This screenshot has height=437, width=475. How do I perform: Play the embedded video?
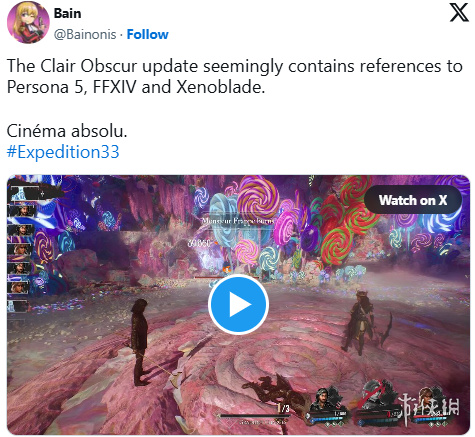pos(238,305)
